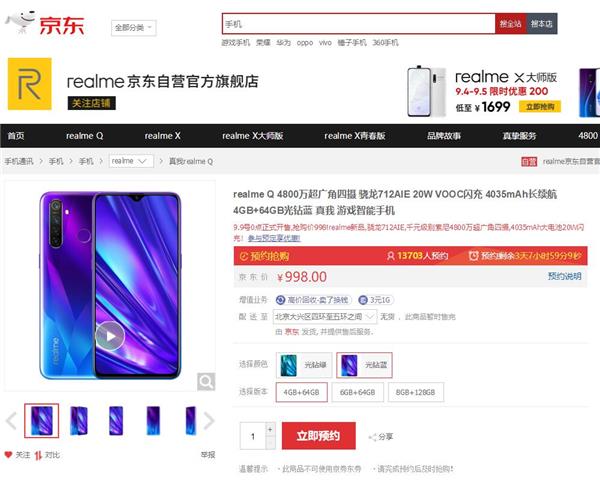The height and width of the screenshot is (483, 600).
Task: Expand the realme breadcrumb dropdown
Action: pos(131,161)
